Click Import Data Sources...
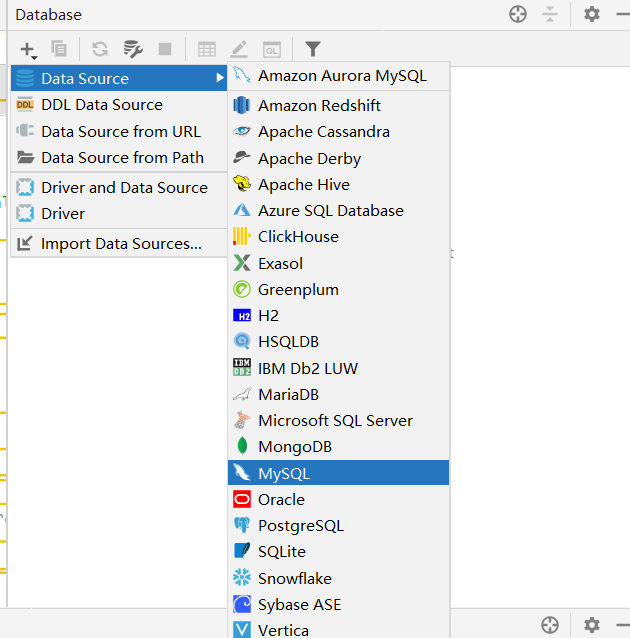The image size is (630, 638). [x=119, y=244]
